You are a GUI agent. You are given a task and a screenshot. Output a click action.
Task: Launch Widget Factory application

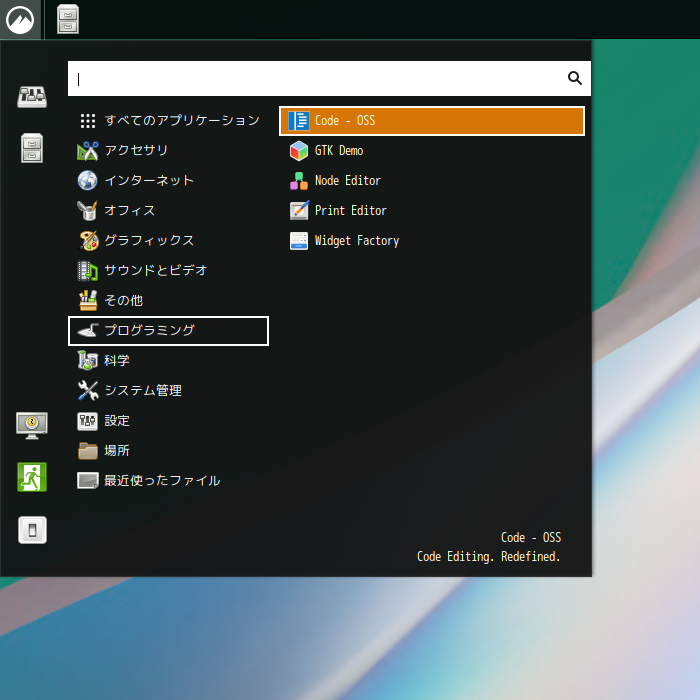(x=432, y=241)
